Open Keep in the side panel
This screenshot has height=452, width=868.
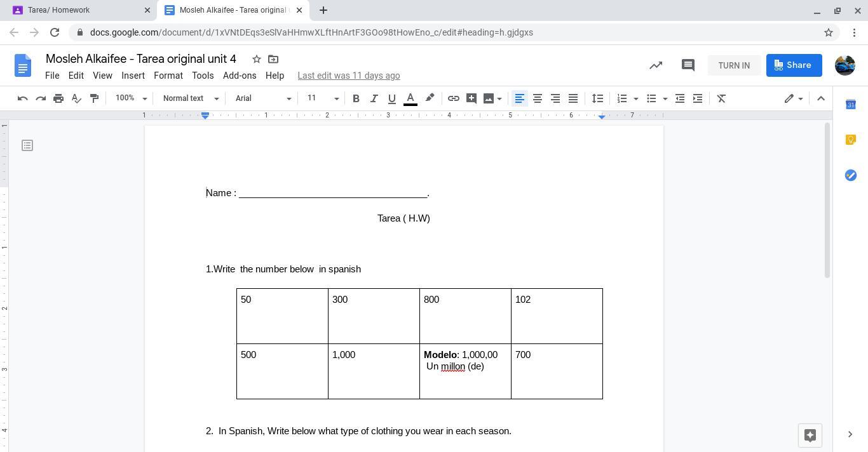(850, 140)
